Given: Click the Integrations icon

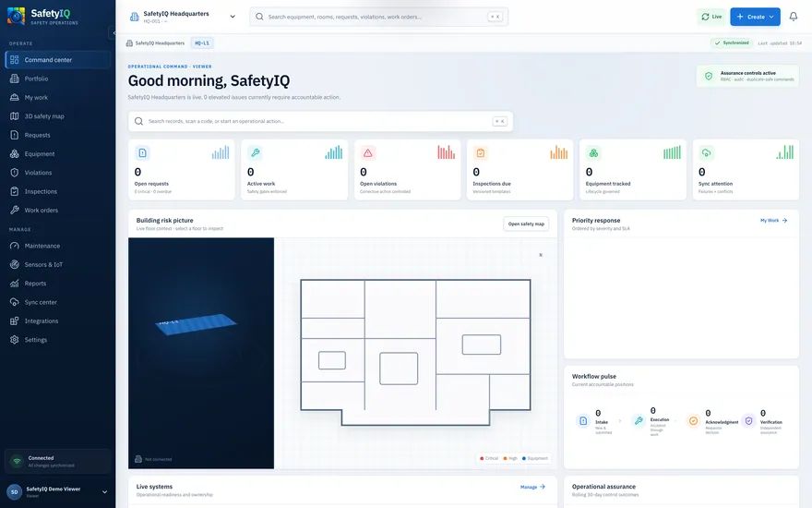Looking at the screenshot, I should pos(15,321).
